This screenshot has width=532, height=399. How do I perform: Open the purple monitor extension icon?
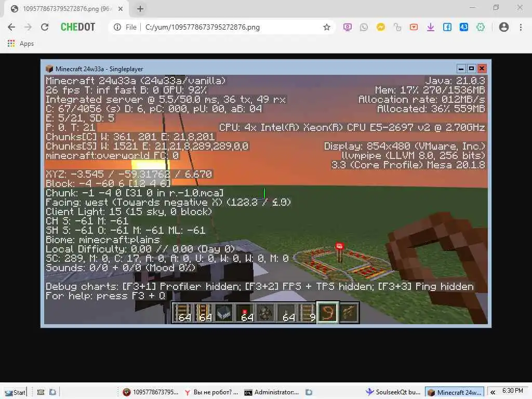click(348, 27)
